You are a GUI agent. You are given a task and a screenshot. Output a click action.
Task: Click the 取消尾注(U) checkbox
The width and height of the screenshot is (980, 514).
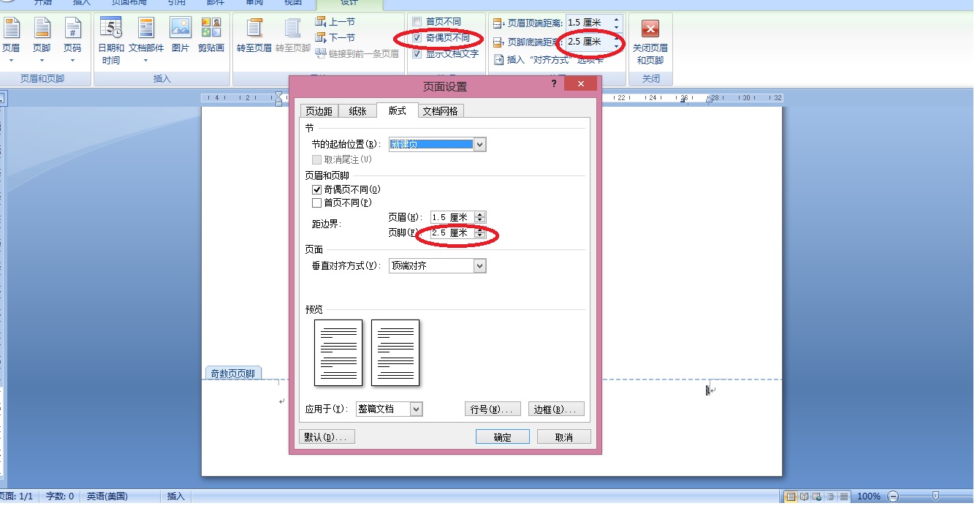(316, 159)
